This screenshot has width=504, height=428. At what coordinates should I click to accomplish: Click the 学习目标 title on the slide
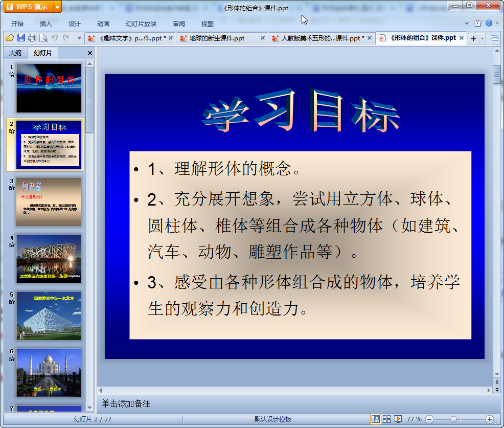(301, 110)
